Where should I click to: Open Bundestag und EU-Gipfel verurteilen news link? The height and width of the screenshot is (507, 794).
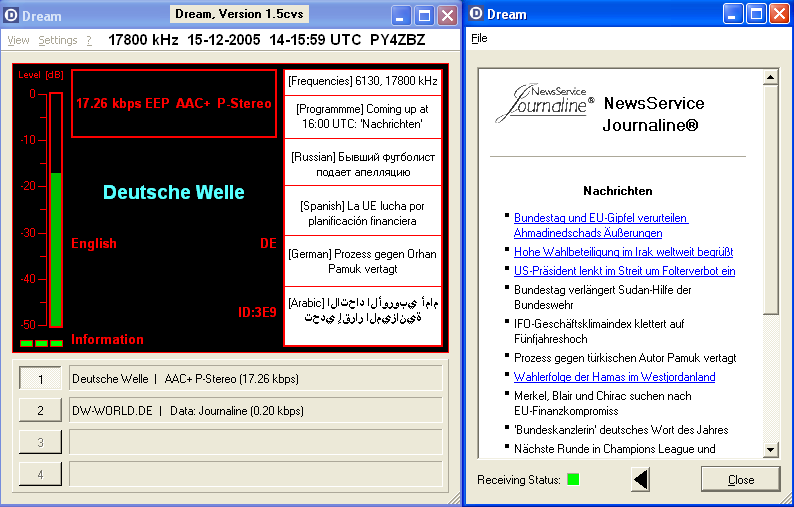pyautogui.click(x=601, y=225)
